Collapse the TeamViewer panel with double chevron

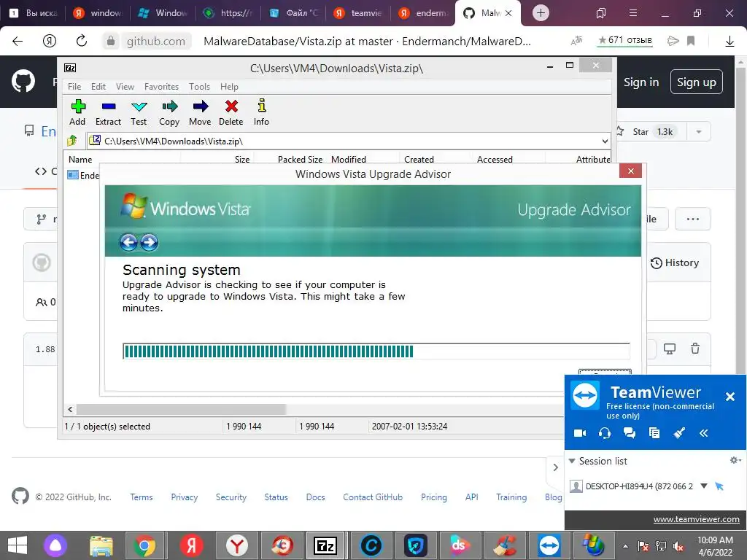pyautogui.click(x=704, y=433)
